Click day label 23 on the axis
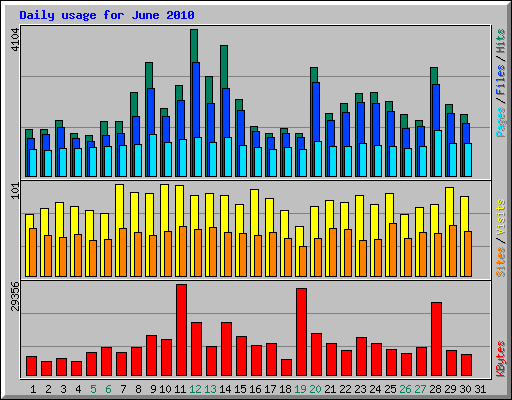Screen dimensions: 512x400 [360, 389]
